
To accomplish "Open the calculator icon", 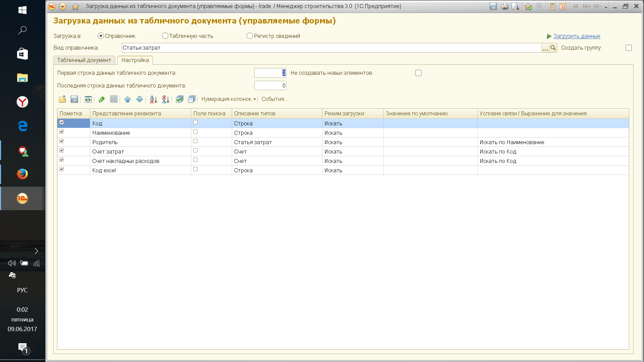I will 552,6.
